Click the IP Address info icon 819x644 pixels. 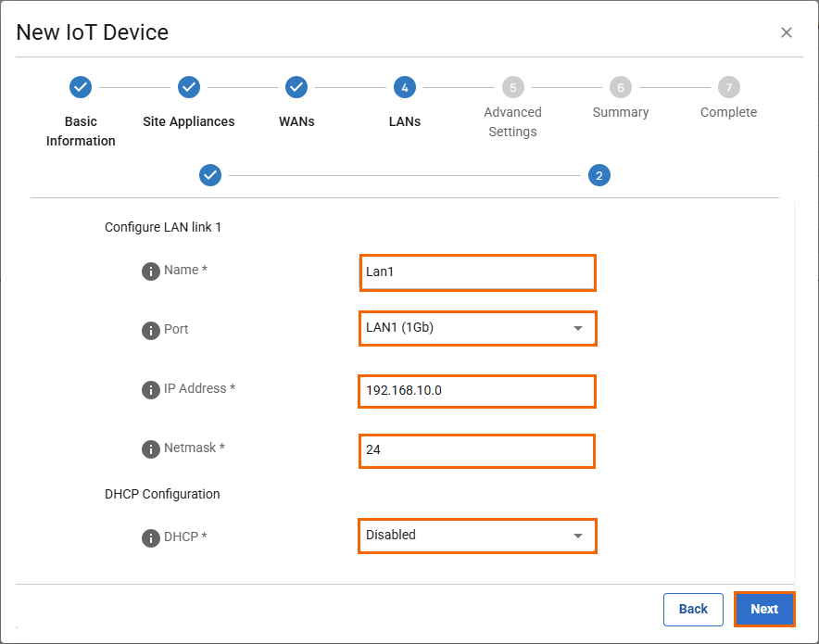pyautogui.click(x=151, y=390)
